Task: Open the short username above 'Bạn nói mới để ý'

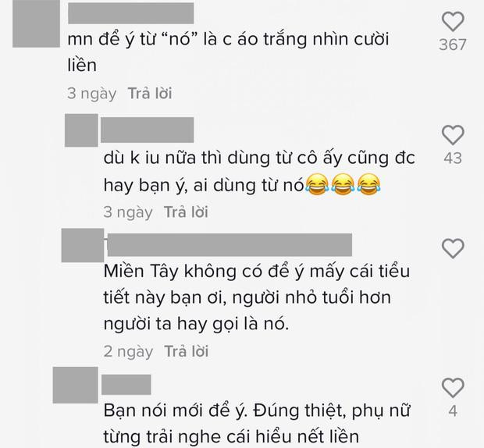Action: click(x=126, y=385)
